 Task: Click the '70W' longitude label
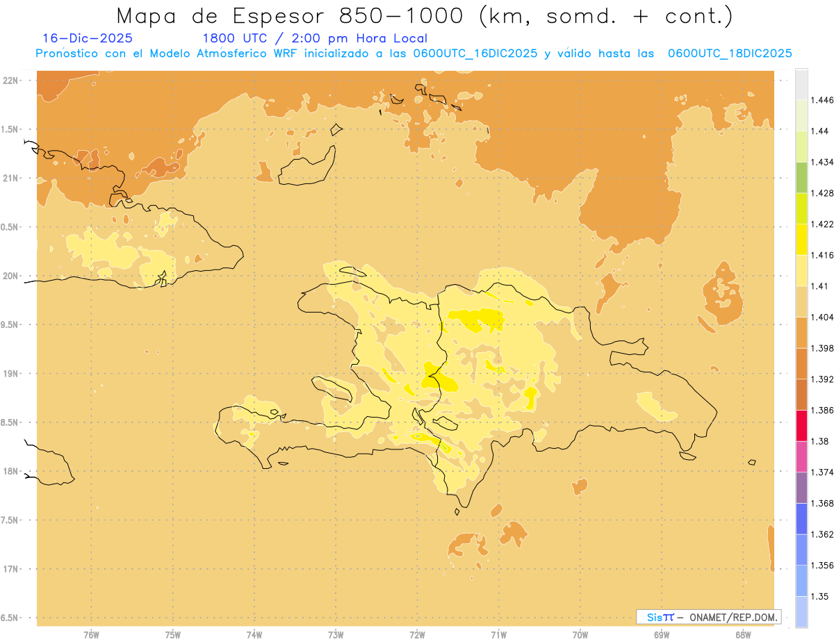click(x=580, y=635)
